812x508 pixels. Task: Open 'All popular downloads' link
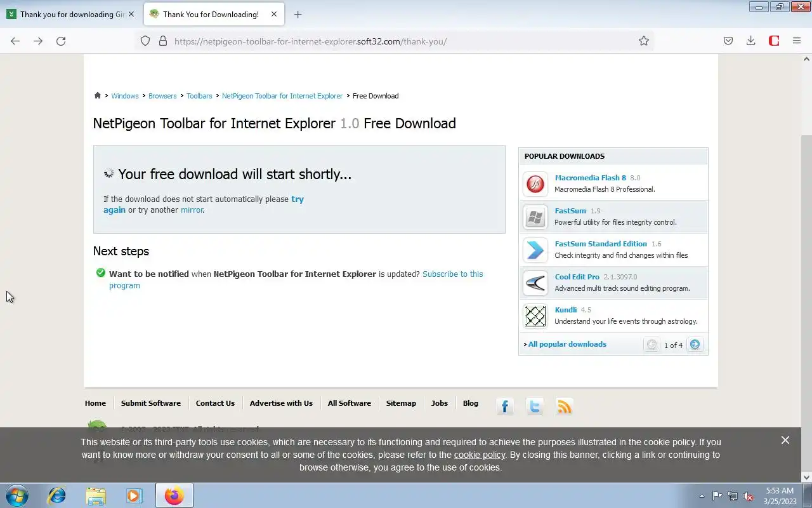click(567, 344)
